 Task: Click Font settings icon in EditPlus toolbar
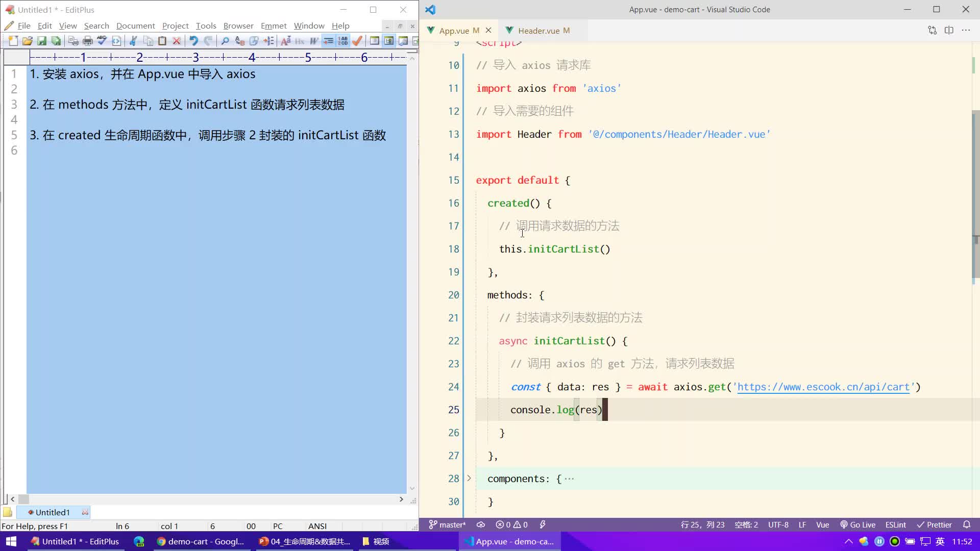click(286, 41)
